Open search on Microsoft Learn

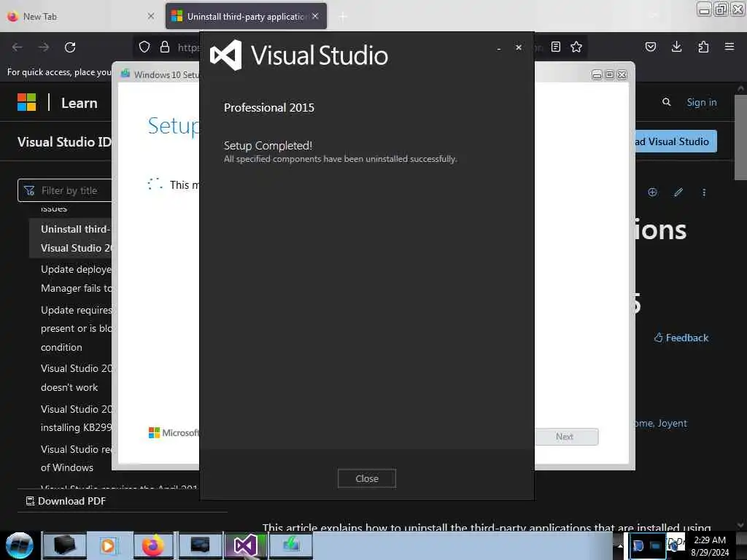[x=667, y=102]
